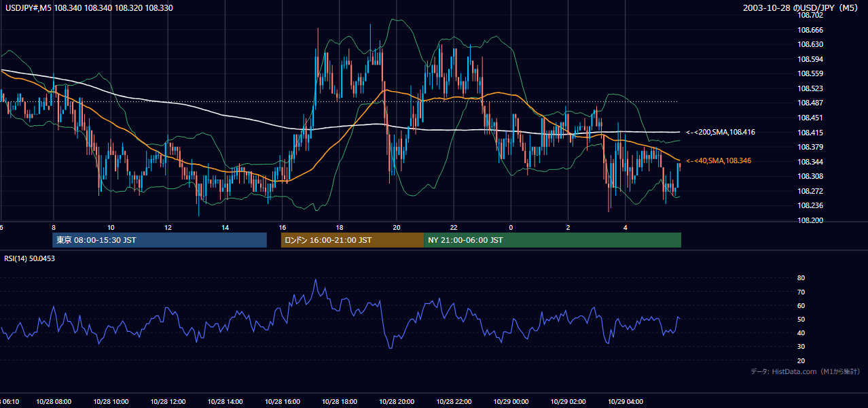
Task: Select the NY 21:00-06:00 JST session bar
Action: pos(552,240)
